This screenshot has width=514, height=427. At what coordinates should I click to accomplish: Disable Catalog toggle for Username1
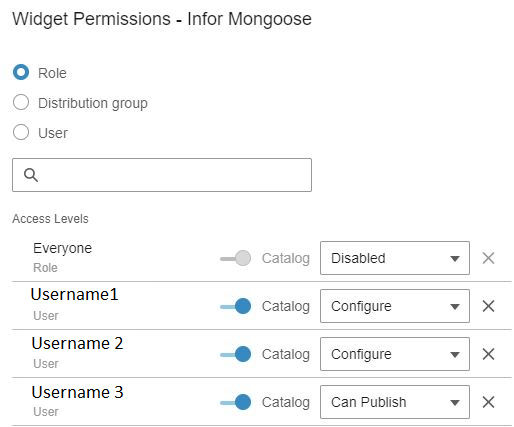235,306
